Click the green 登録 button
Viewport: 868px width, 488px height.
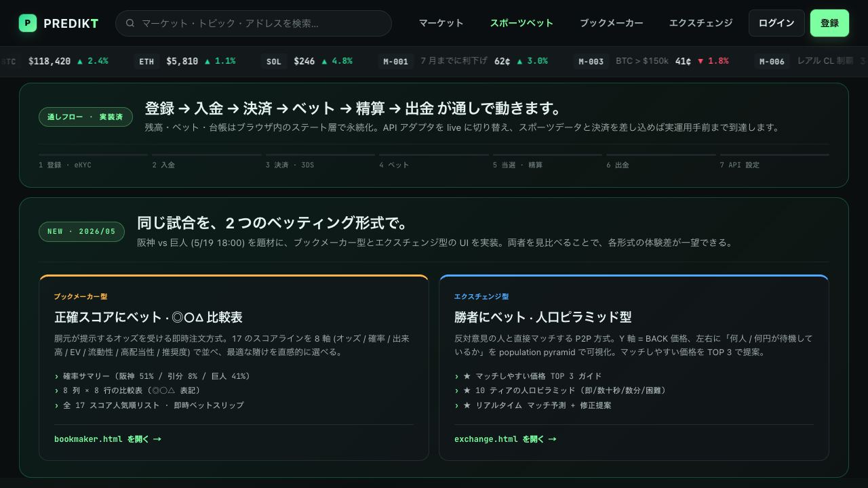[x=829, y=23]
